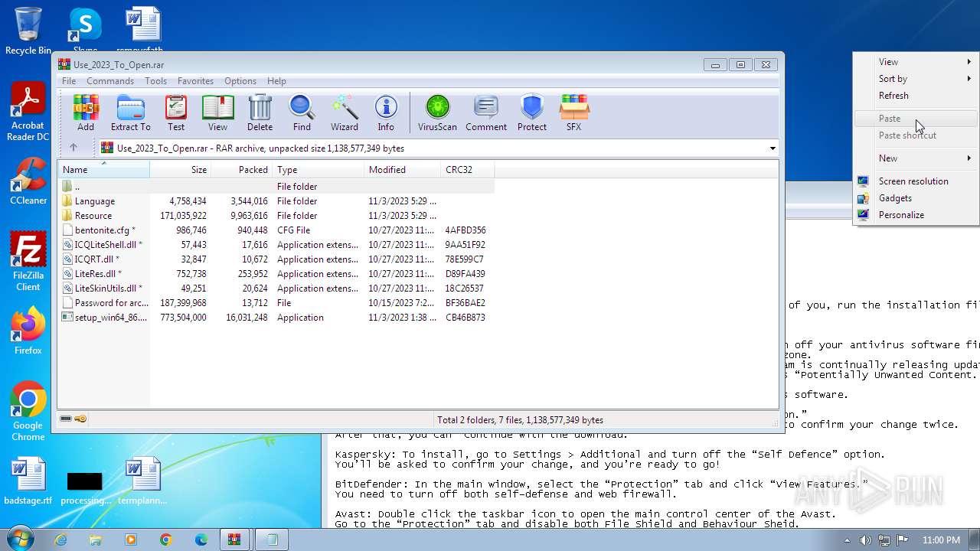Click the Windows Explorer taskbar icon

coord(96,540)
